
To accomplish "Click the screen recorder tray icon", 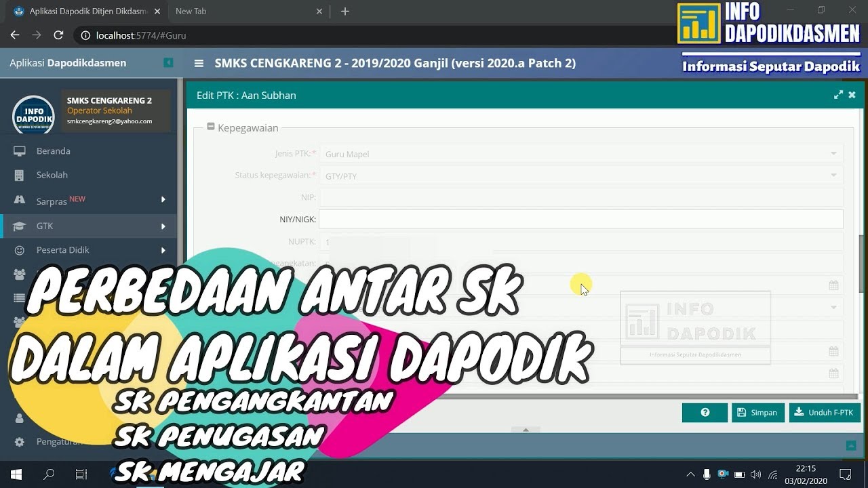I will pos(723,474).
